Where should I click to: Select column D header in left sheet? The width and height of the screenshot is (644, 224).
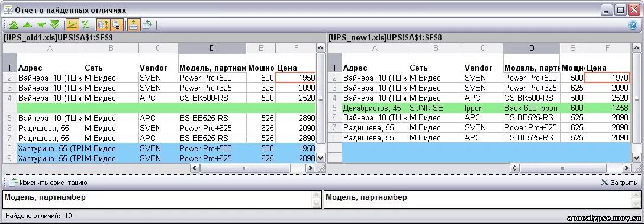pos(212,48)
